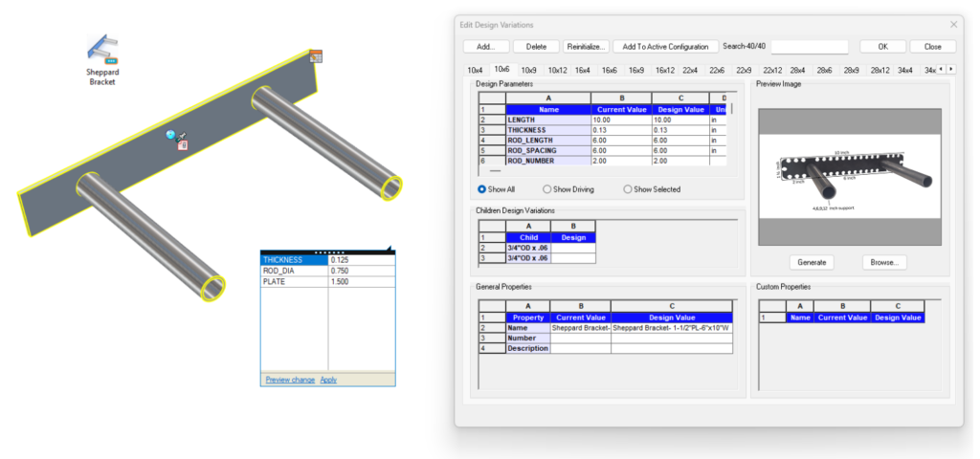
Task: Click the drag grip on parameter popup
Action: pyautogui.click(x=328, y=252)
